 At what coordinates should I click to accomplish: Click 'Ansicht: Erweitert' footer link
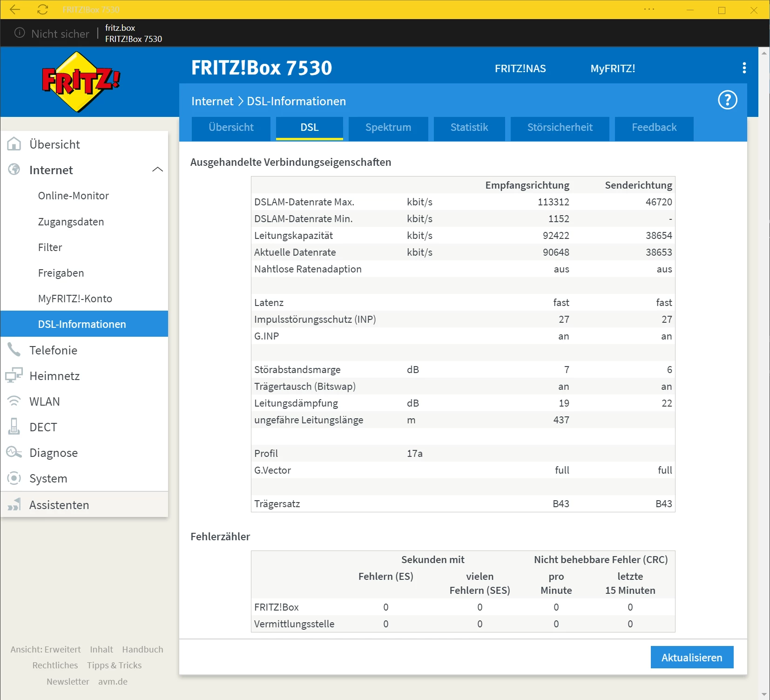pyautogui.click(x=46, y=649)
